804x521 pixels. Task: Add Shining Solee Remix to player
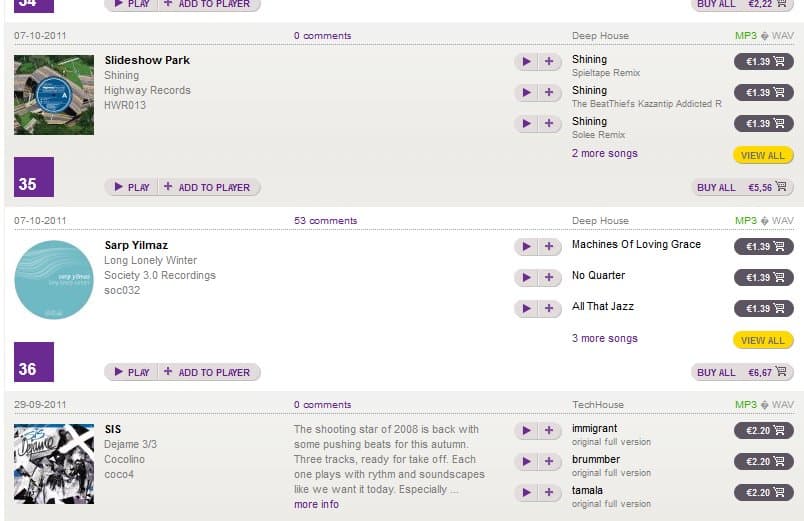(549, 123)
